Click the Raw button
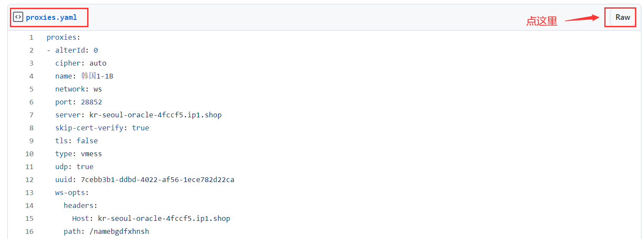Image resolution: width=644 pixels, height=239 pixels. click(x=622, y=17)
